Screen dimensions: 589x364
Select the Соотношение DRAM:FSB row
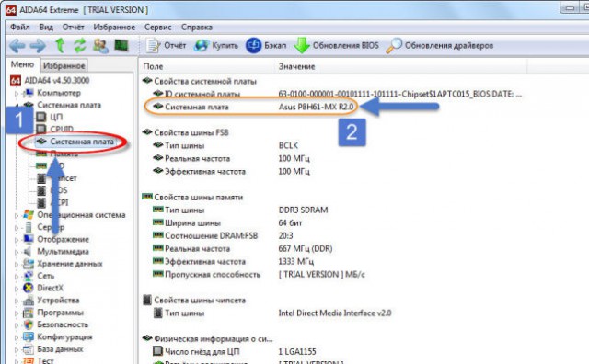point(223,235)
